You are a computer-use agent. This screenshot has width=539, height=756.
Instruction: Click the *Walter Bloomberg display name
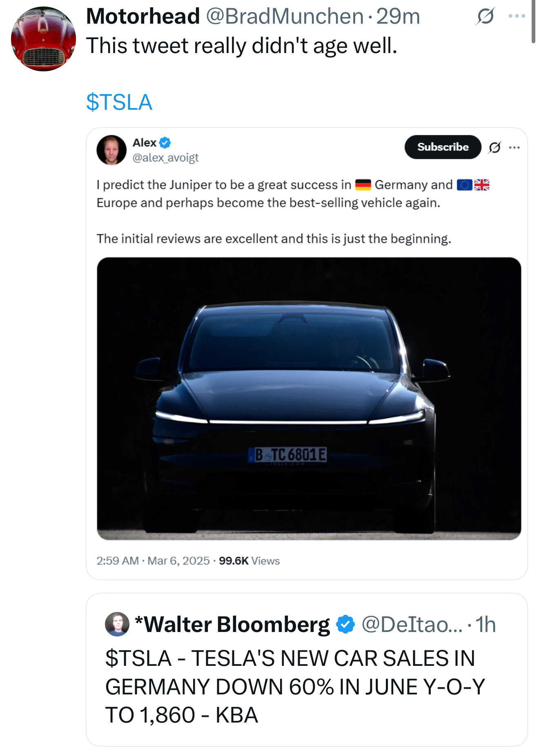point(232,624)
